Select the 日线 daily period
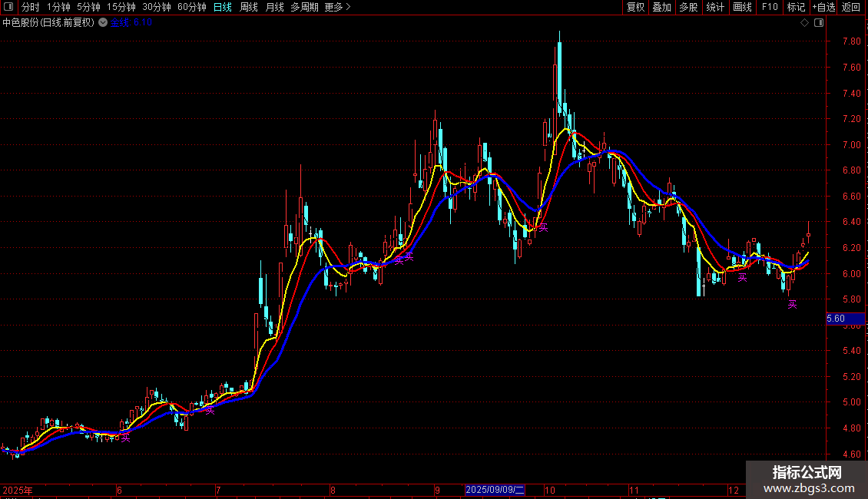Image resolution: width=868 pixels, height=499 pixels. click(x=223, y=7)
